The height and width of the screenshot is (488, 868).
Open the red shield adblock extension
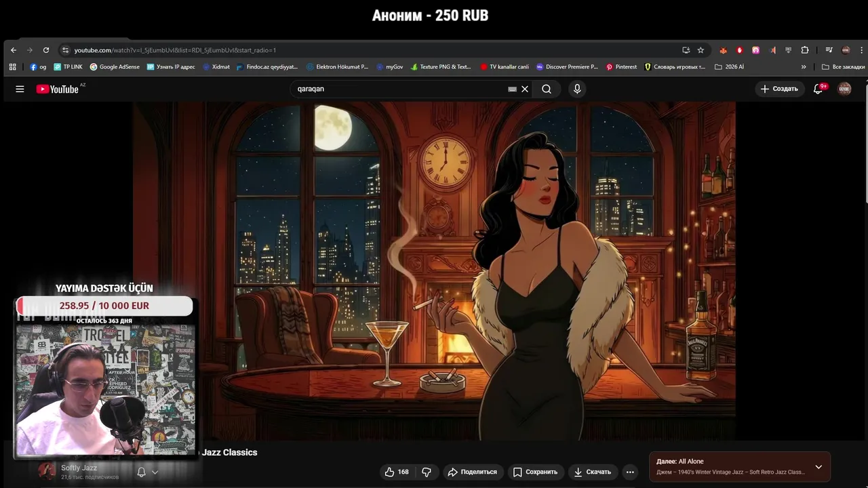click(x=739, y=50)
